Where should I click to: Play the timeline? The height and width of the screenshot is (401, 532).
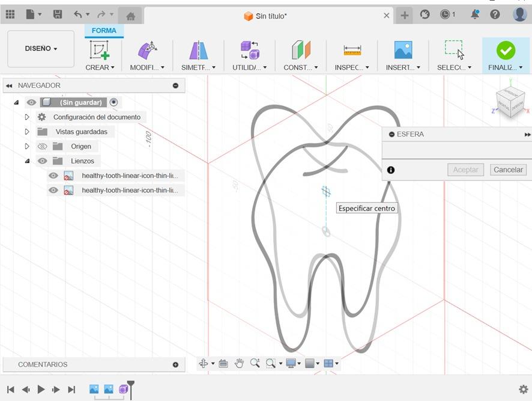point(41,390)
